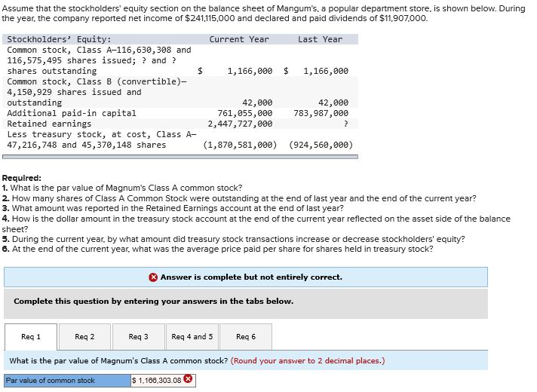Click 'Round your answer to 2 decimal places' note
This screenshot has height=392, width=537.
pos(308,360)
